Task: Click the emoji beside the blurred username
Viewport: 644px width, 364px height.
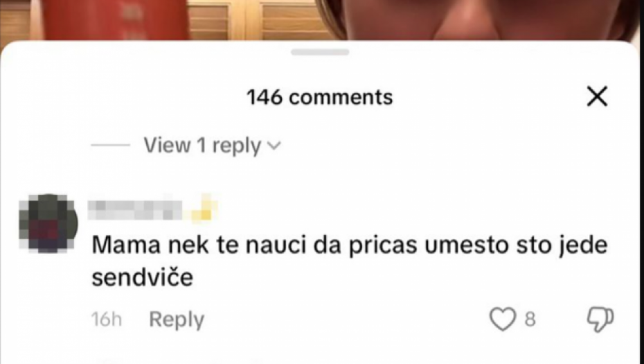Action: pos(202,209)
